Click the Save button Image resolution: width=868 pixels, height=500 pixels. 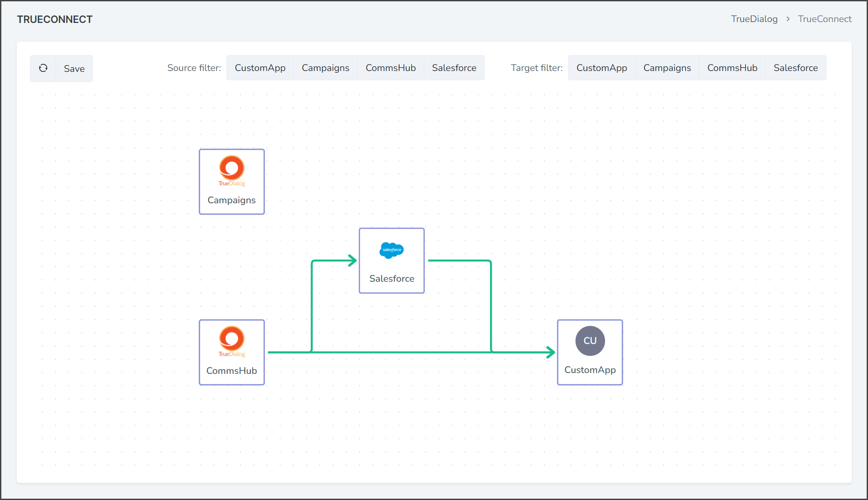pyautogui.click(x=74, y=68)
